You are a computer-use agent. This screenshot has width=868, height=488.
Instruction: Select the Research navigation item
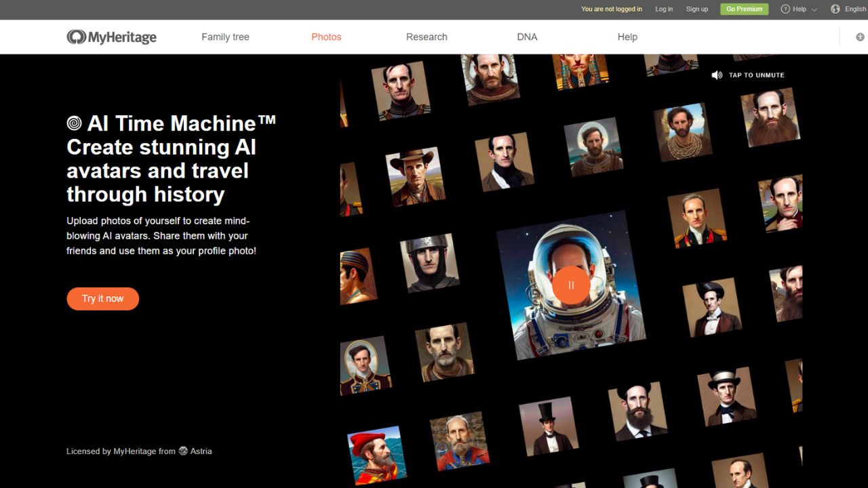(426, 37)
